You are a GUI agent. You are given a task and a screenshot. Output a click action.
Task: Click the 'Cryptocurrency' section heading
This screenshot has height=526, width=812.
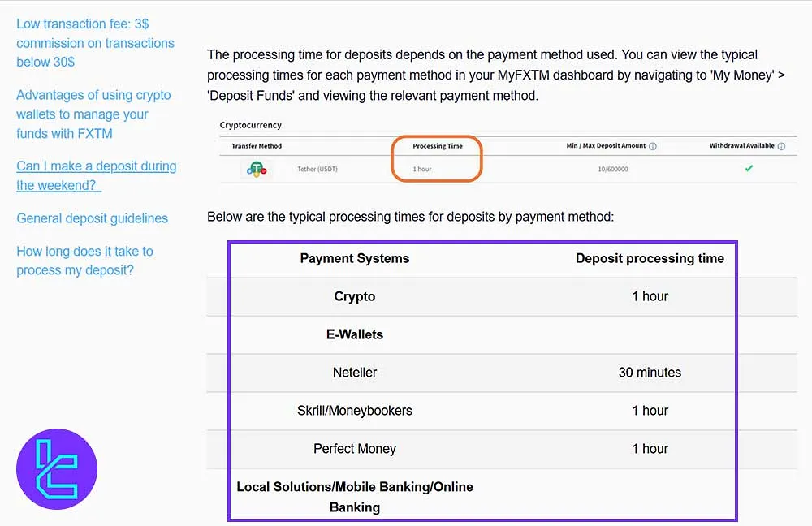point(251,125)
